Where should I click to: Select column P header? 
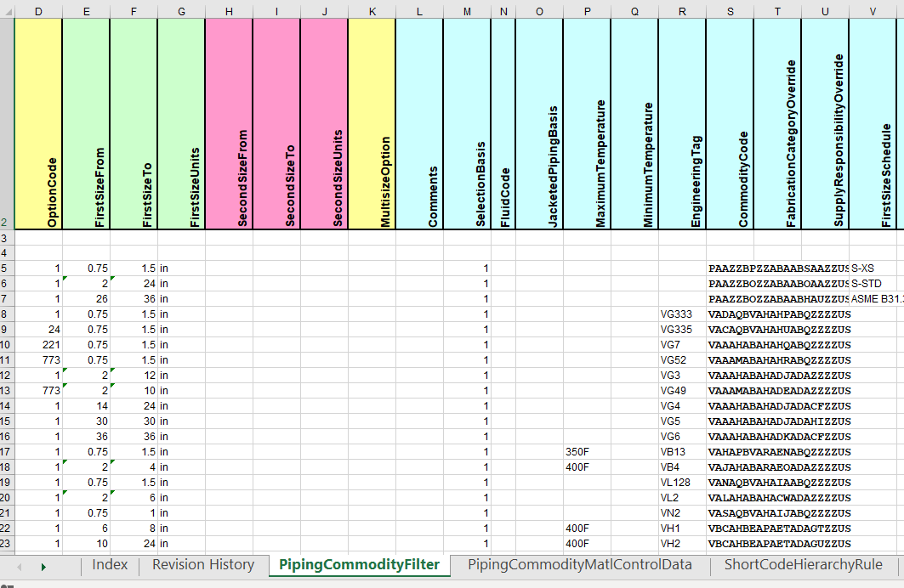(587, 12)
